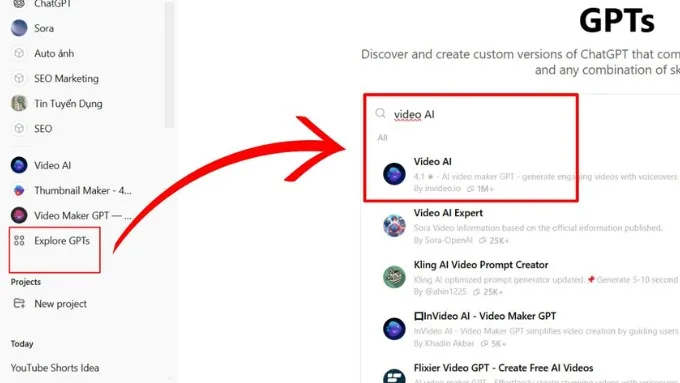Click the Video AI result thumbnail
This screenshot has height=383, width=680.
(394, 174)
